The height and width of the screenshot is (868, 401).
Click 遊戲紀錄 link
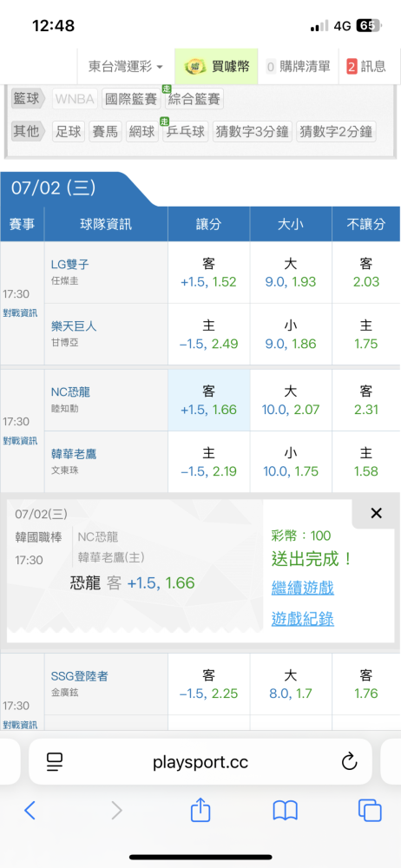coord(302,618)
